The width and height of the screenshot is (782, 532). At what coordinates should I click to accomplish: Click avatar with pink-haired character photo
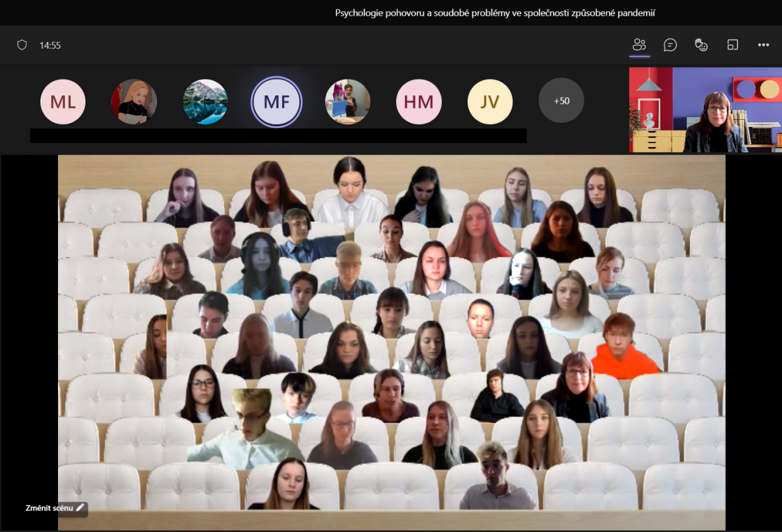(347, 101)
